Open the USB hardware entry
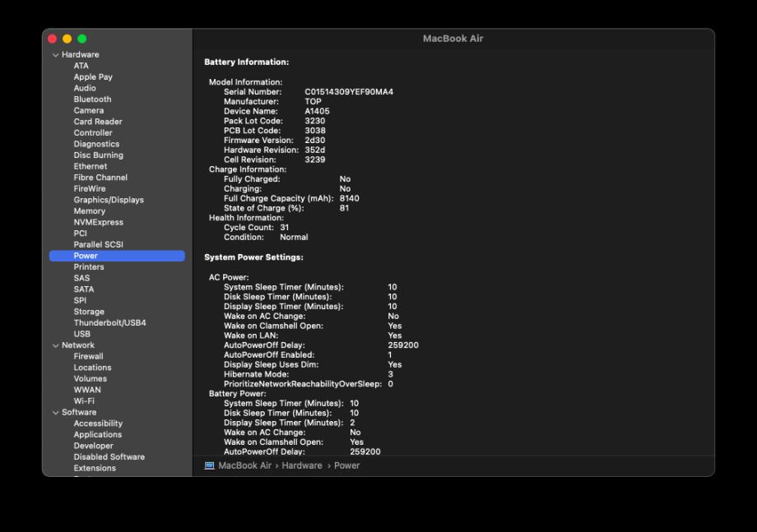The width and height of the screenshot is (757, 532). pyautogui.click(x=81, y=334)
